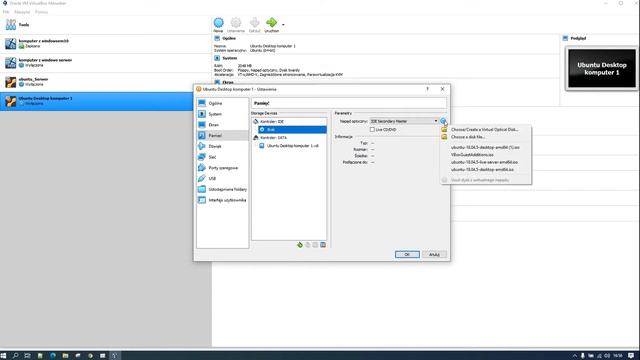
Task: Open the Edge browser taskbar icon
Action: [53, 356]
